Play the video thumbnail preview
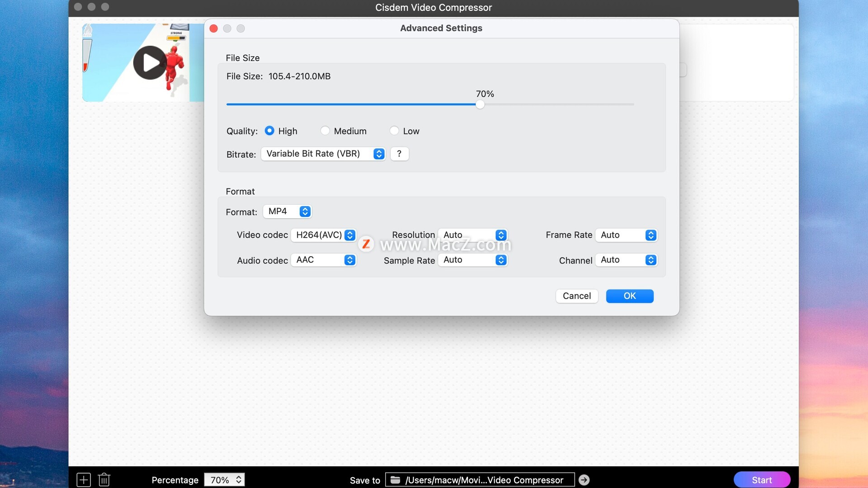Image resolution: width=868 pixels, height=488 pixels. coord(150,63)
